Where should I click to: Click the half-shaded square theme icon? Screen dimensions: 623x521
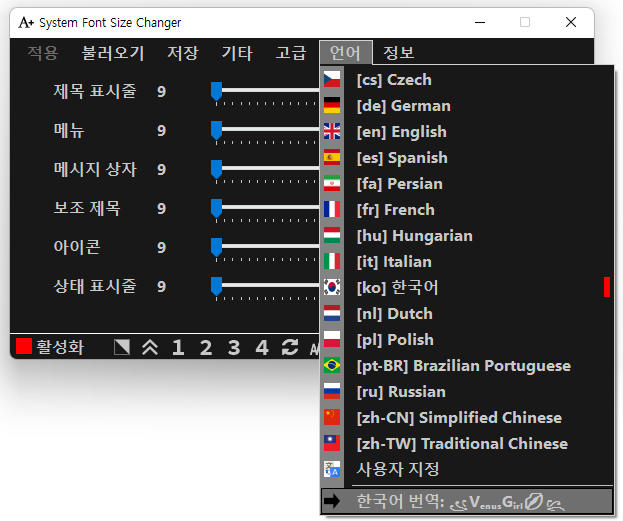coord(122,347)
